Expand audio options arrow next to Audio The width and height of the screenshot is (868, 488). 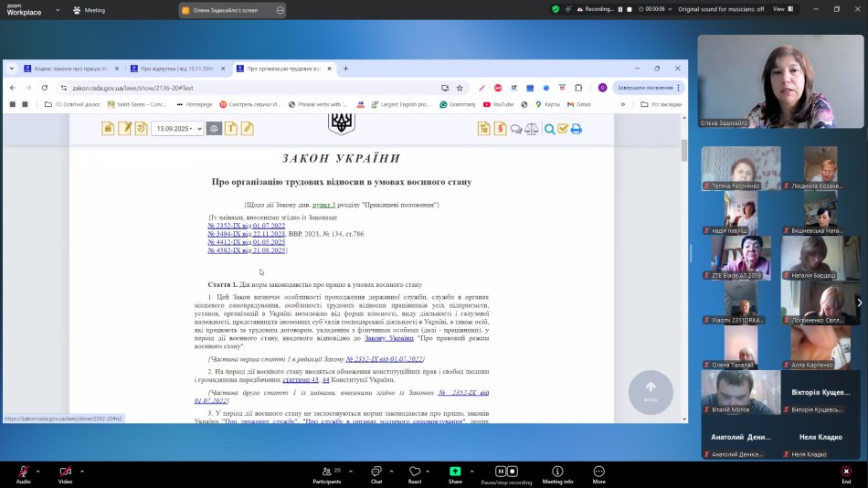click(40, 472)
